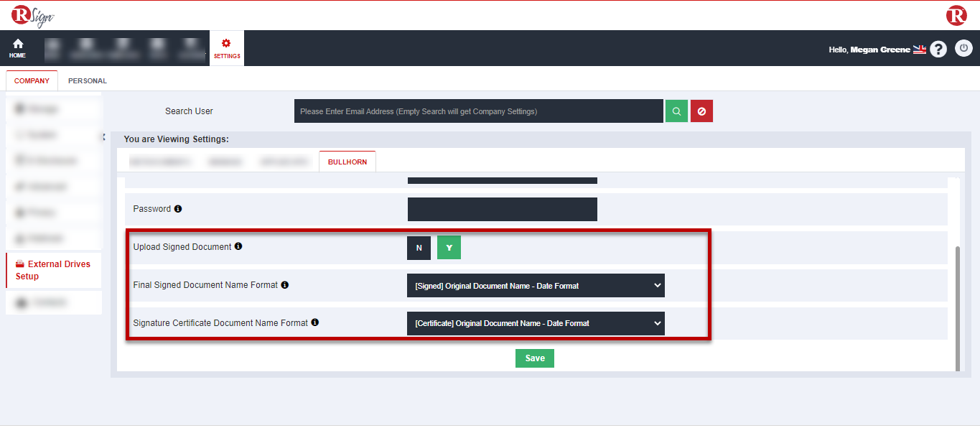Enable Upload Signed Document with the Y toggle
Screen dimensions: 980x428
[448, 247]
